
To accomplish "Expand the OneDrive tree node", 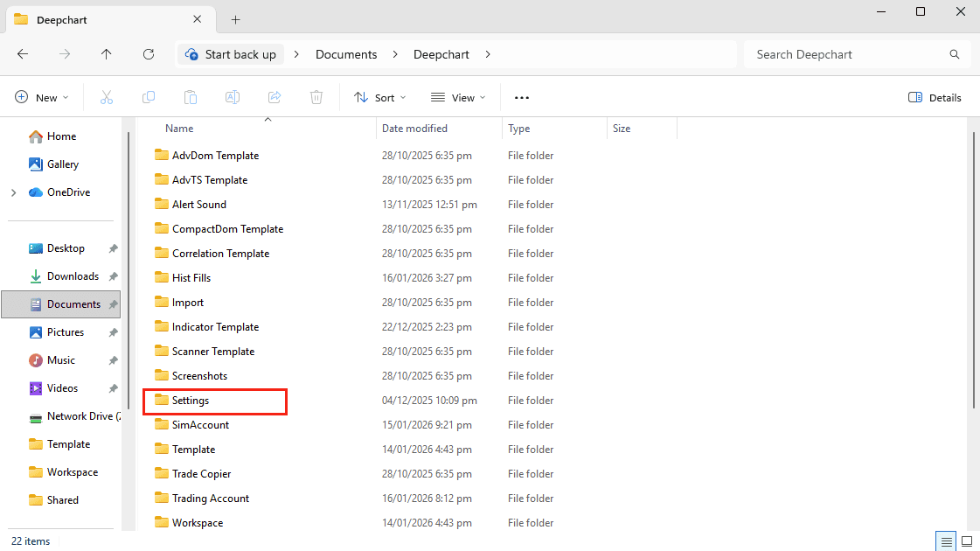I will pos(14,192).
